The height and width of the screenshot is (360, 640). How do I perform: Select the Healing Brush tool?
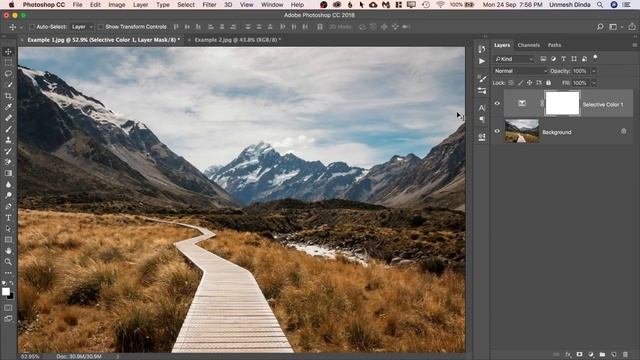tap(8, 118)
